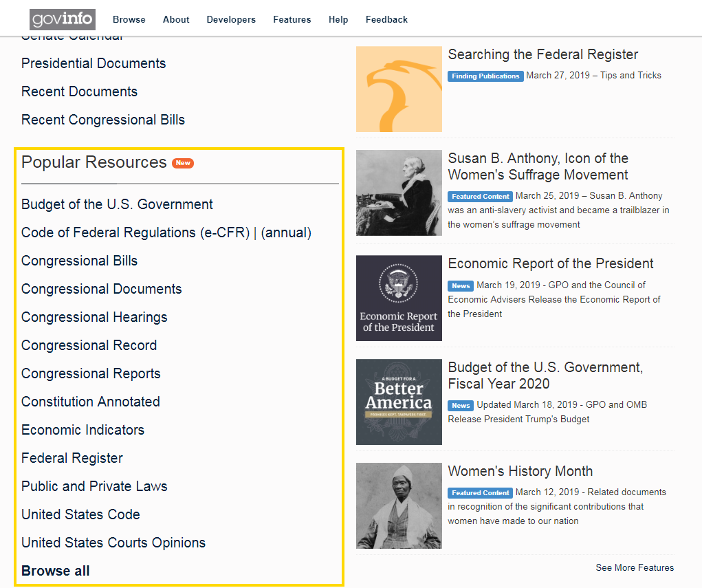This screenshot has width=702, height=588.
Task: Go to the Features page
Action: 292,19
